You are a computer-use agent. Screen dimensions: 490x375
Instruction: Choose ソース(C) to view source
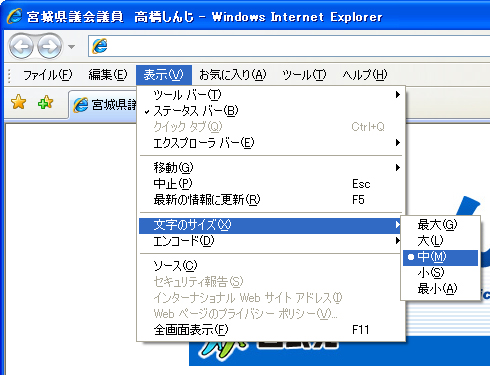(x=271, y=266)
